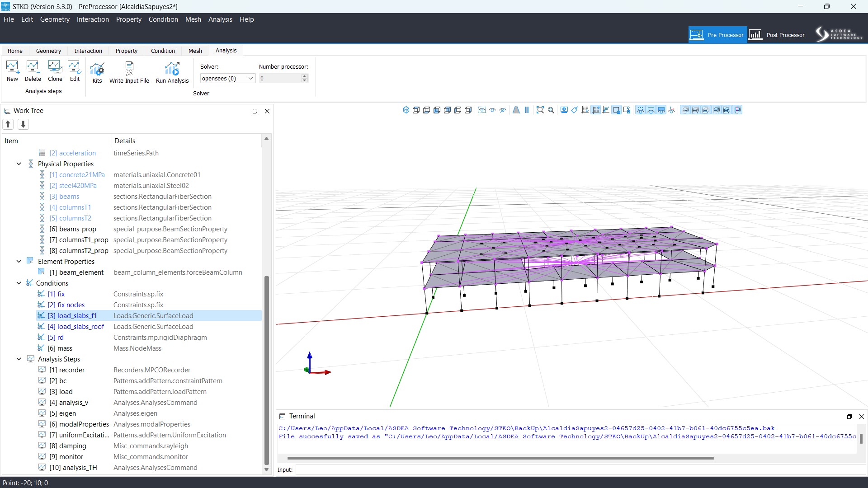Click the viewport display settings monitor icon
868x488 pixels.
pyautogui.click(x=564, y=110)
